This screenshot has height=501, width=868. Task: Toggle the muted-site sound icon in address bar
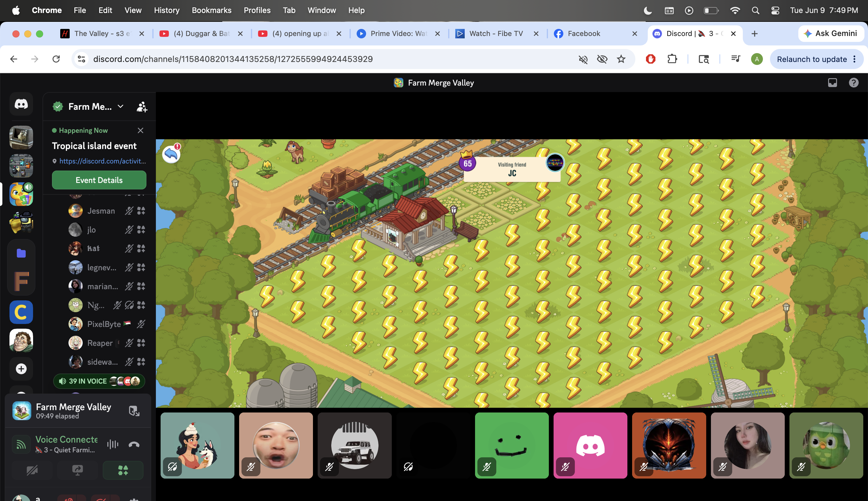(583, 59)
